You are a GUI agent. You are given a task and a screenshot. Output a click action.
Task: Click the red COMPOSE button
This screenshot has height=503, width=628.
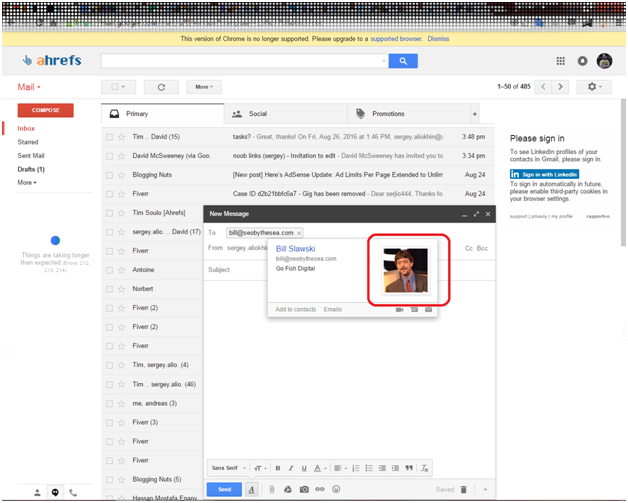click(x=45, y=111)
